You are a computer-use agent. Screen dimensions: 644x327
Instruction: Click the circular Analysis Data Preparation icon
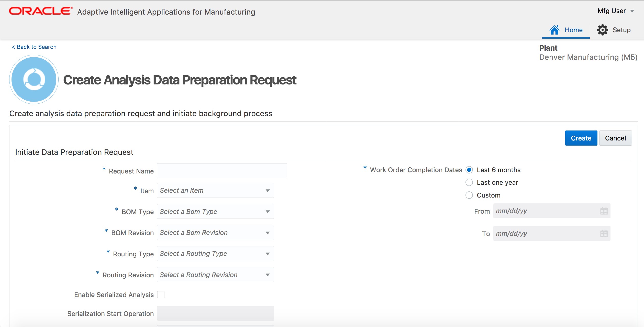(34, 79)
